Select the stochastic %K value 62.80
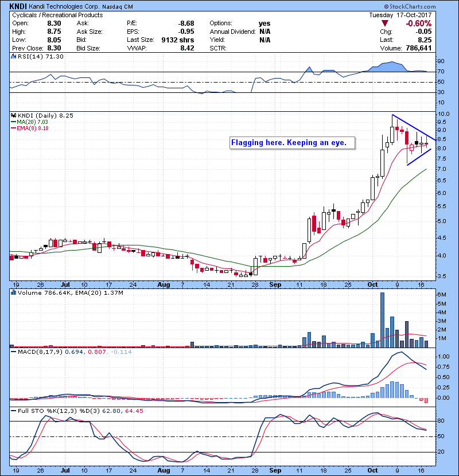 pos(111,411)
